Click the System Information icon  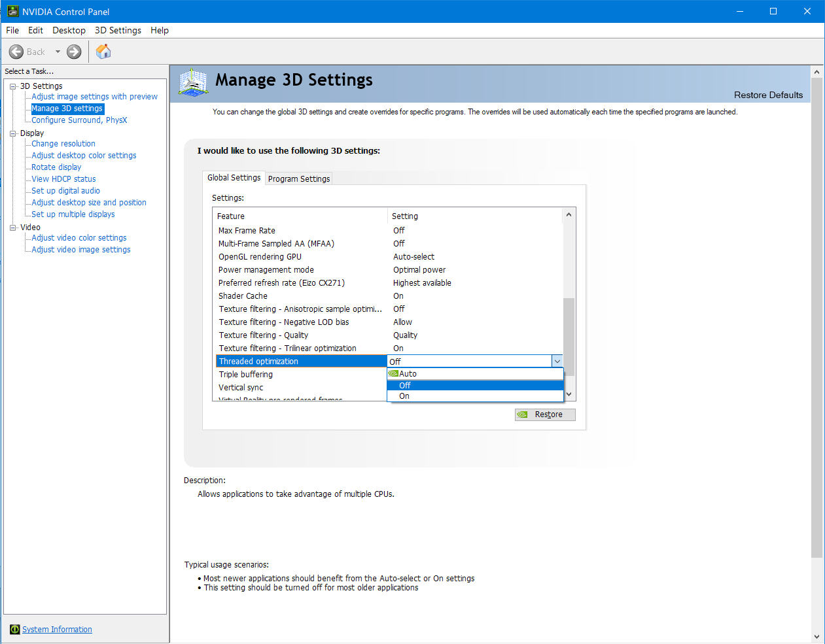(15, 630)
